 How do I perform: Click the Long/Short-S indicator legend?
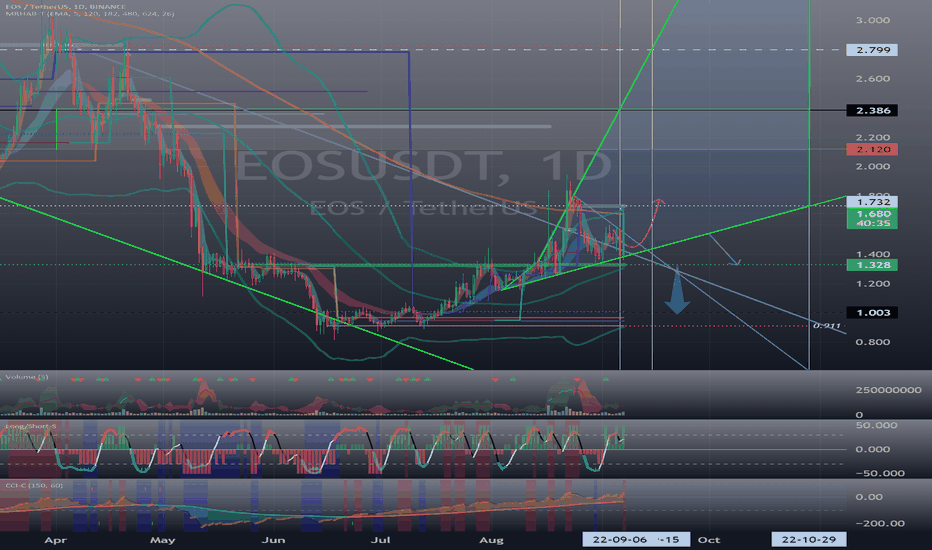coord(31,426)
